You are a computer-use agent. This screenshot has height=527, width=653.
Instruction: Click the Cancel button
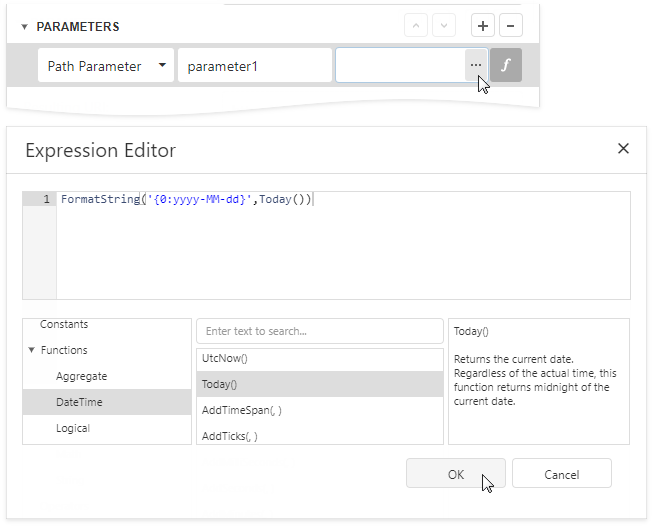tap(561, 474)
